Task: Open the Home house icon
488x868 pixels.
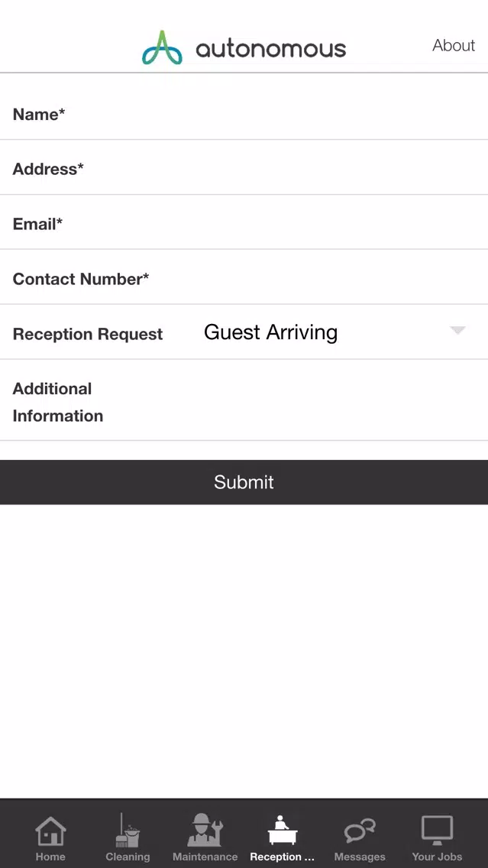Action: [x=50, y=831]
